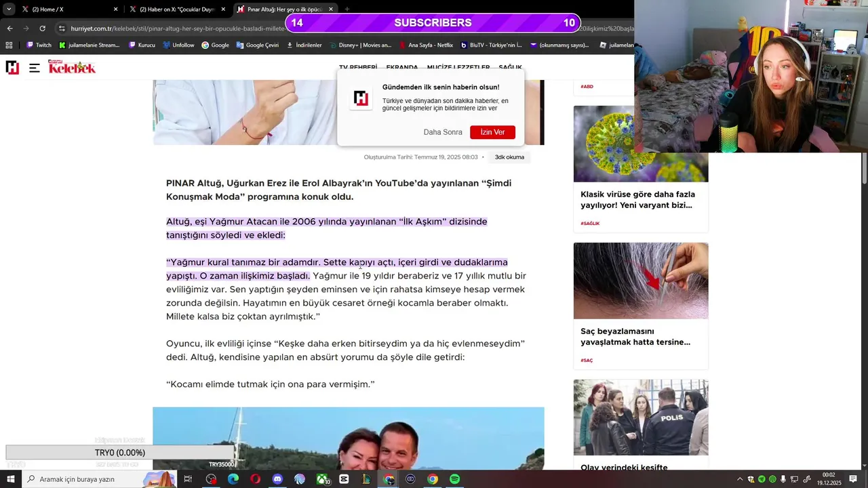This screenshot has height=488, width=868.
Task: Open the Xbox app from the taskbar
Action: tap(322, 479)
